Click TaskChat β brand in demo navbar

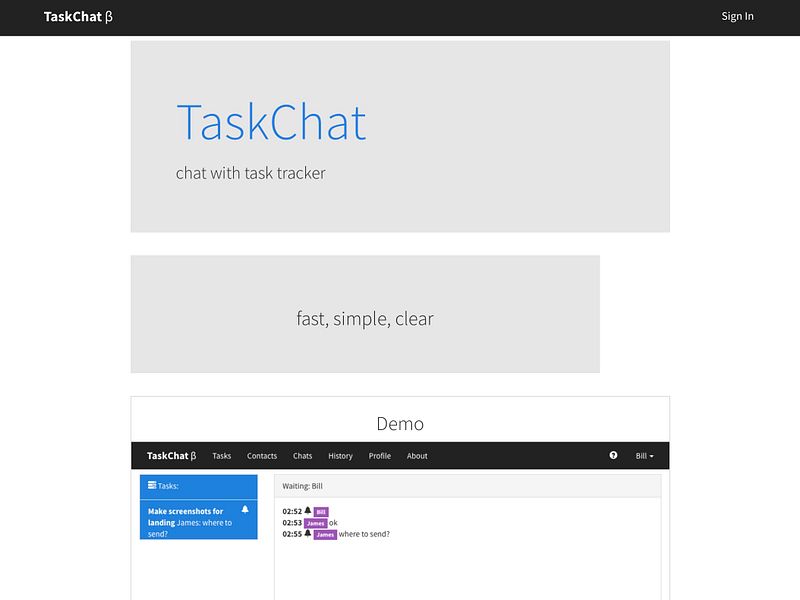click(171, 456)
